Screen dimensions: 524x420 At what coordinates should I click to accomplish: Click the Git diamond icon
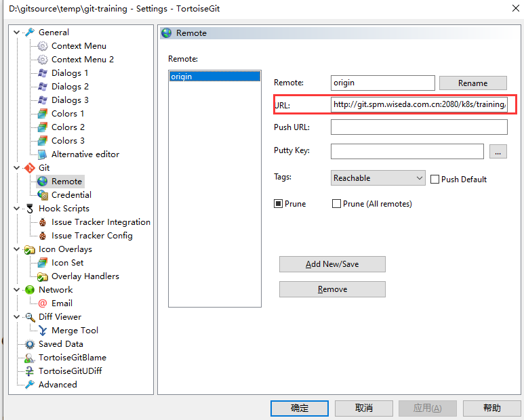30,168
